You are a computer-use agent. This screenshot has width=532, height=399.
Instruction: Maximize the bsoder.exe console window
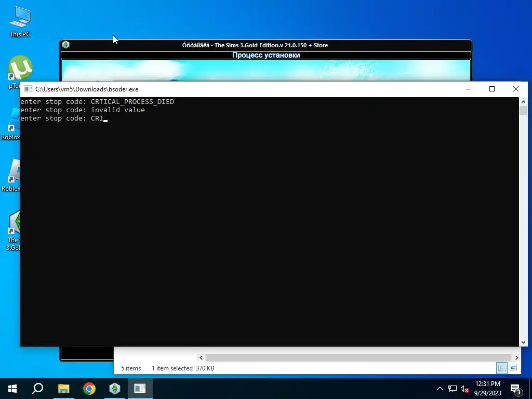click(492, 89)
